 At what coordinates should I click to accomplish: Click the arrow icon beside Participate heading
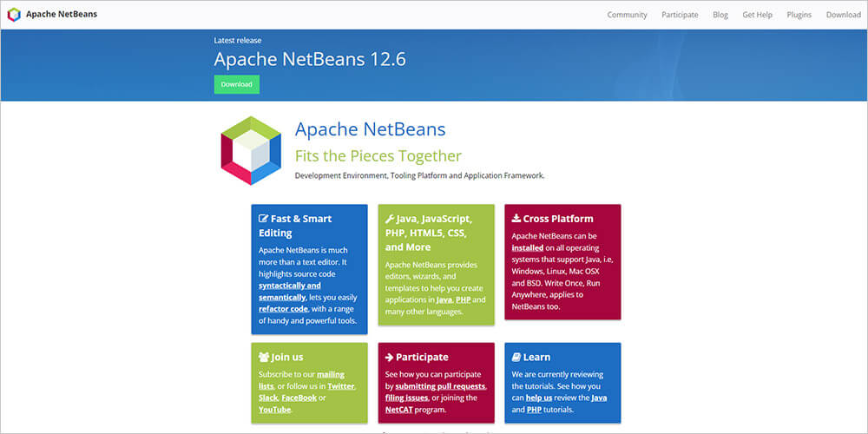click(389, 357)
